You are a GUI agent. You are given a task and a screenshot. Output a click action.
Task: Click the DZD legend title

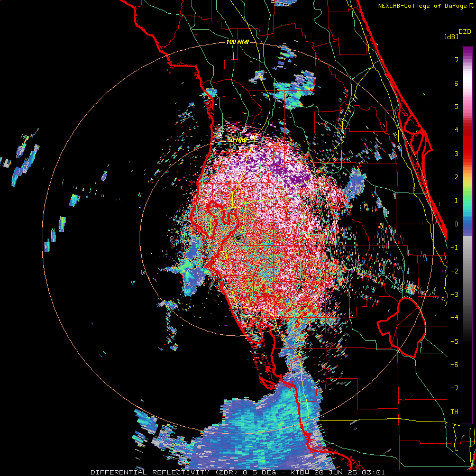coord(465,32)
